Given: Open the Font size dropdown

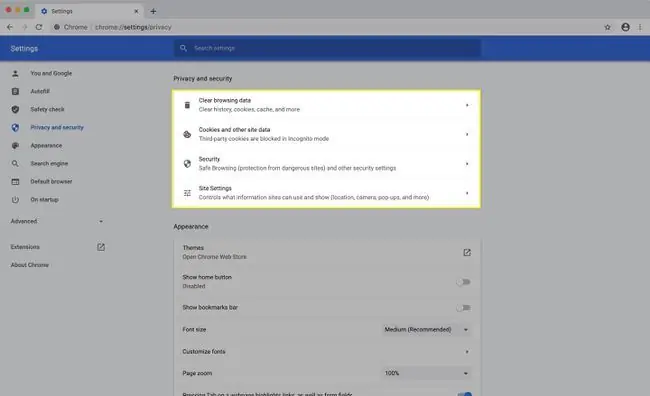Looking at the screenshot, I should point(426,330).
